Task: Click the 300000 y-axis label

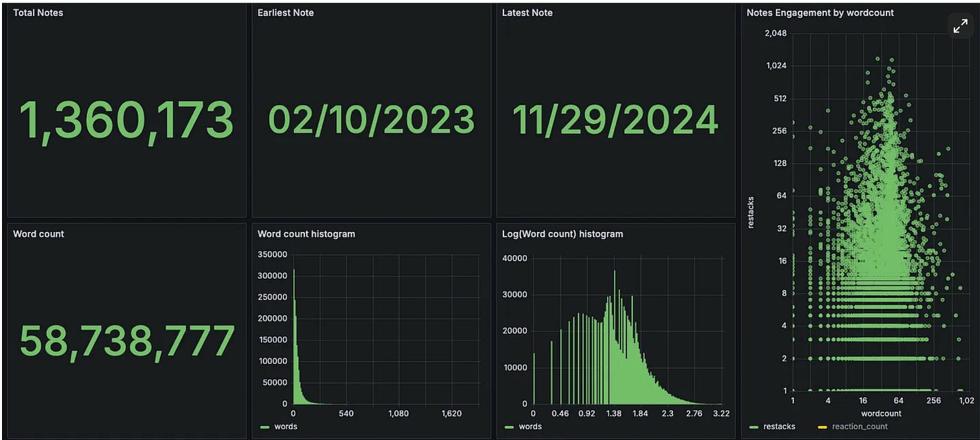Action: tap(273, 276)
